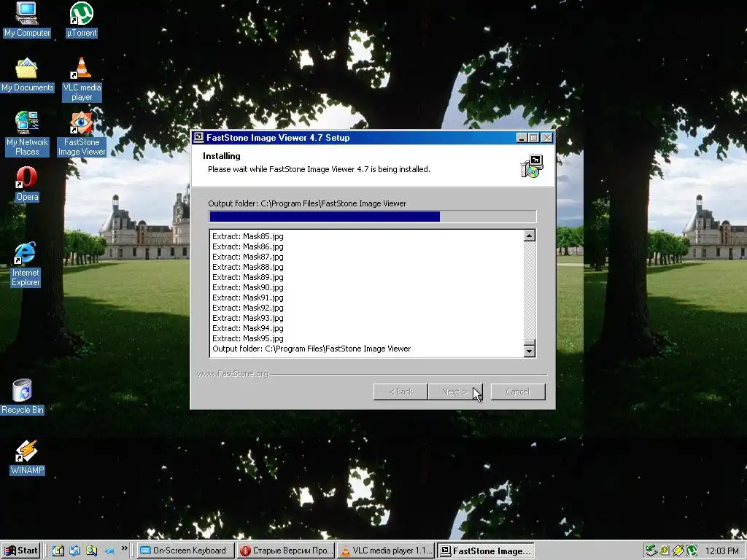The image size is (747, 560).
Task: Select log line Extract: Mask91.jpg
Action: [x=248, y=297]
